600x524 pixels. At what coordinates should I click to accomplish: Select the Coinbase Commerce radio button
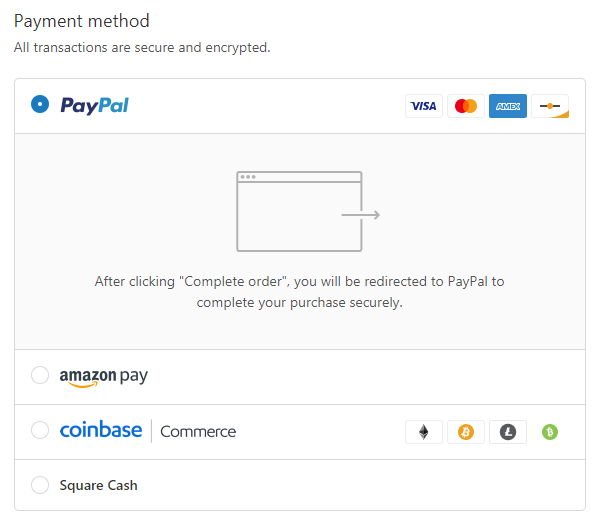(40, 430)
